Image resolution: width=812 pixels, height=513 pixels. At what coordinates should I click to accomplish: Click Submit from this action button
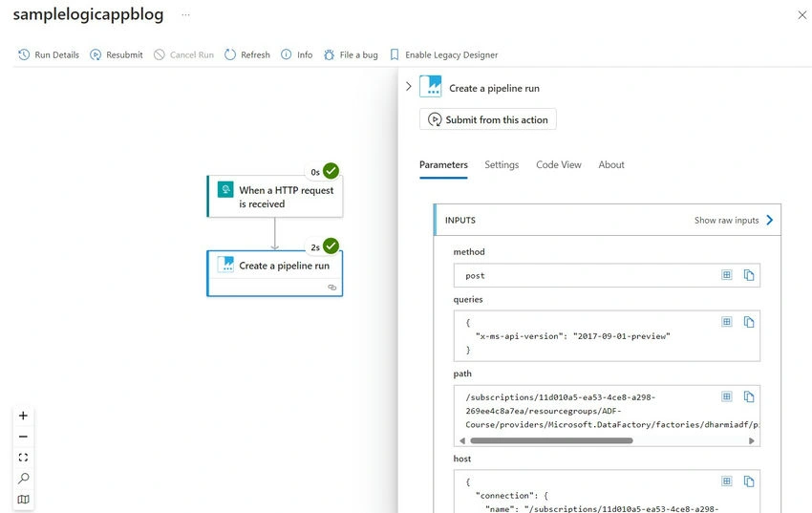point(488,119)
